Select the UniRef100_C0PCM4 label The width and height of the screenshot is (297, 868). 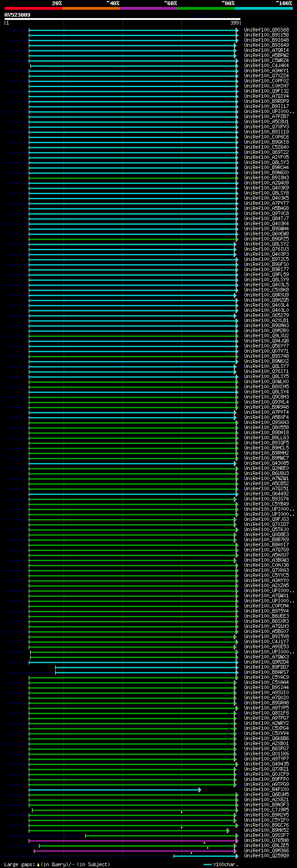point(266,606)
